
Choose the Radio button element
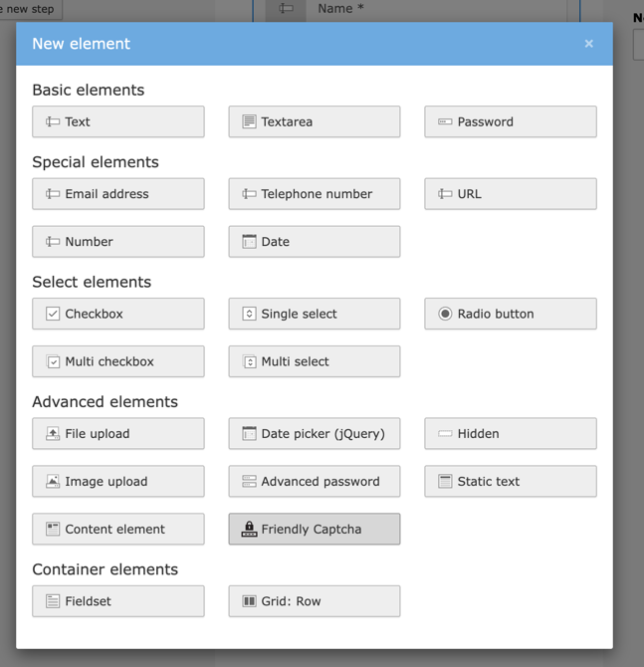click(510, 314)
